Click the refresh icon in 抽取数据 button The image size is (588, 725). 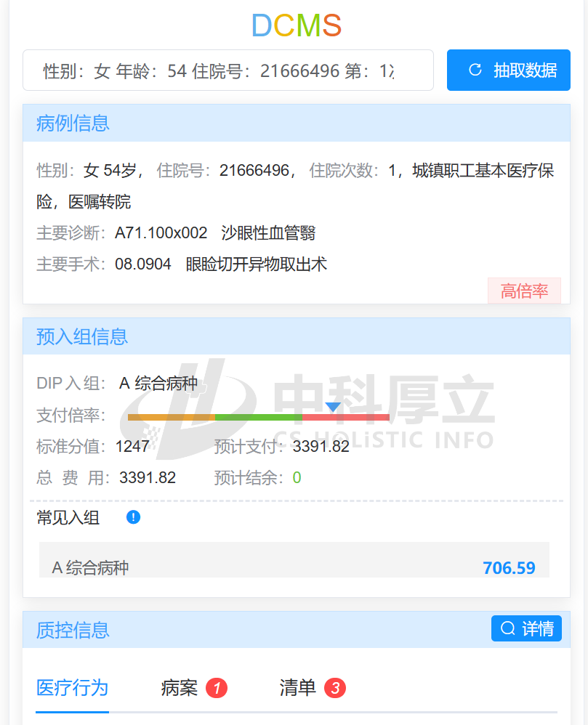point(475,70)
